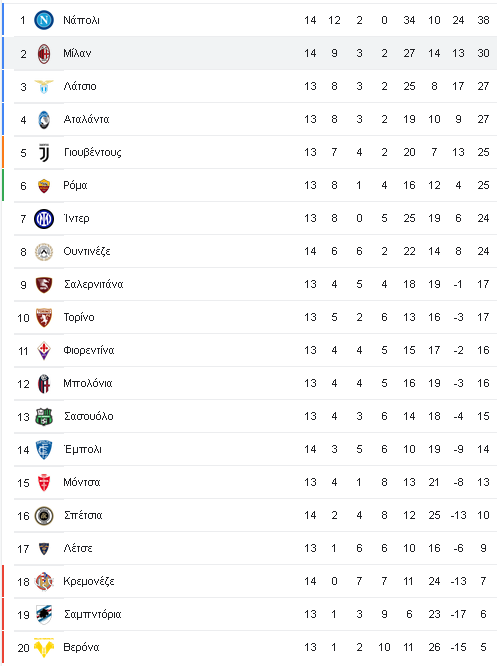497x666 pixels.
Task: Select the Torino bull crest
Action: click(44, 318)
